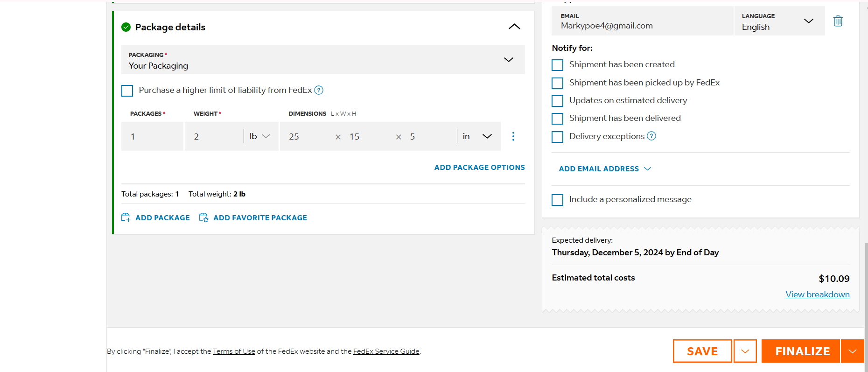Image resolution: width=868 pixels, height=372 pixels.
Task: Click the width dimension field showing 15
Action: (x=370, y=136)
